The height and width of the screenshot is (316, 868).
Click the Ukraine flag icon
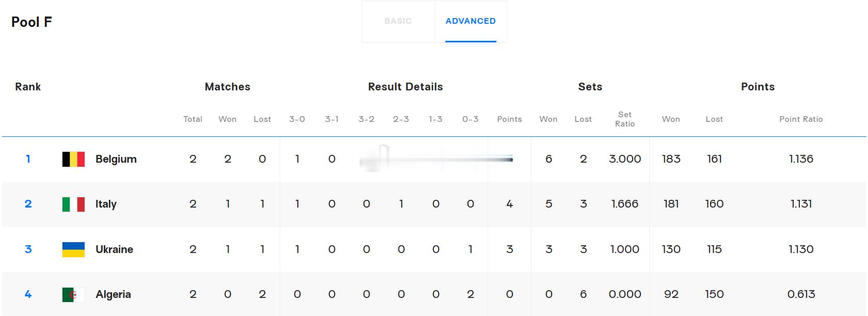(73, 249)
